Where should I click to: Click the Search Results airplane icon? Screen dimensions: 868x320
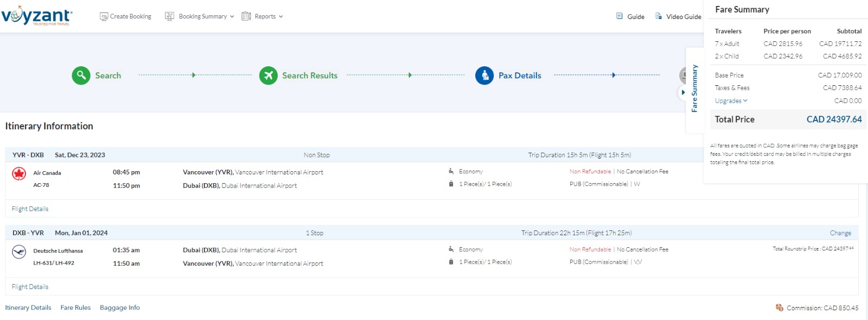(x=268, y=76)
